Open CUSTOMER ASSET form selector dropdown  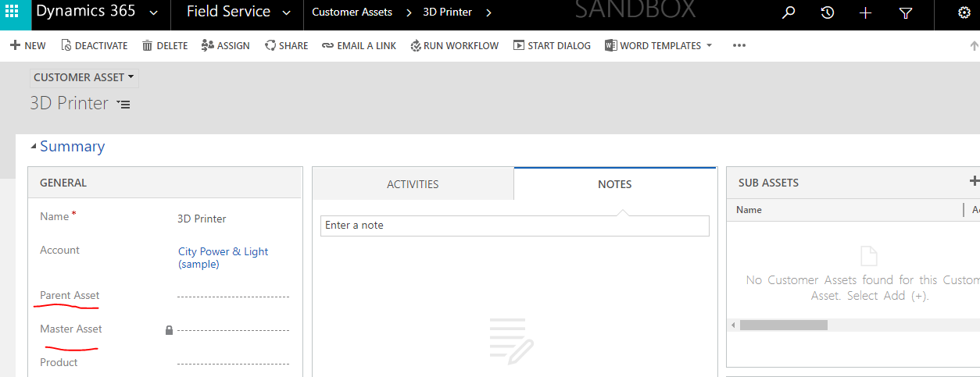(84, 77)
